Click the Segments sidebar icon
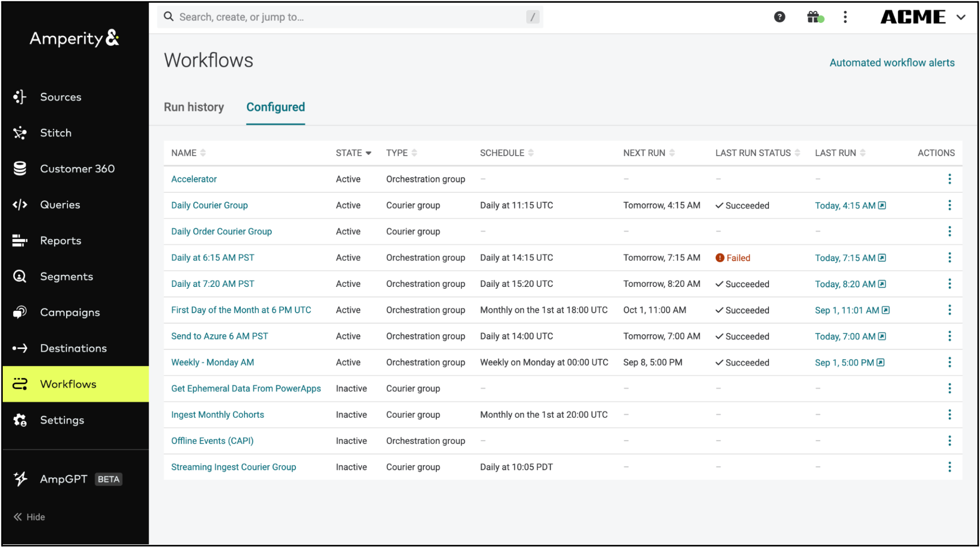Screen dimensions: 980x548 [x=20, y=276]
